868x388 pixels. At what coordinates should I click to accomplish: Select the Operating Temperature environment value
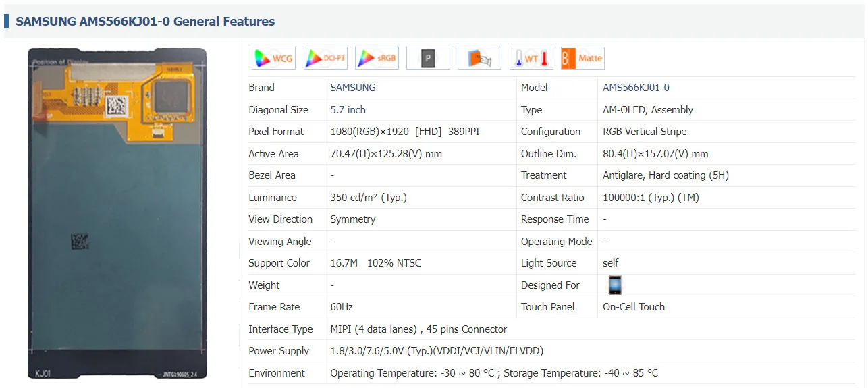pyautogui.click(x=494, y=373)
